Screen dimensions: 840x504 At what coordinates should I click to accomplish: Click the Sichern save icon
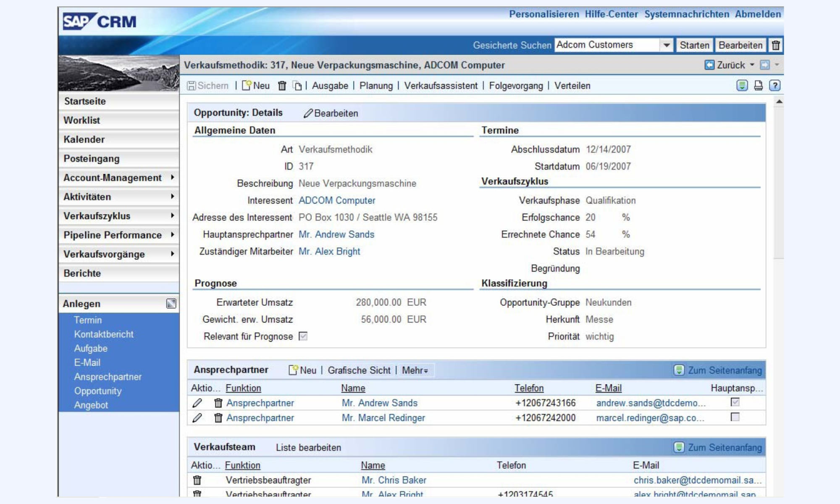tap(192, 86)
